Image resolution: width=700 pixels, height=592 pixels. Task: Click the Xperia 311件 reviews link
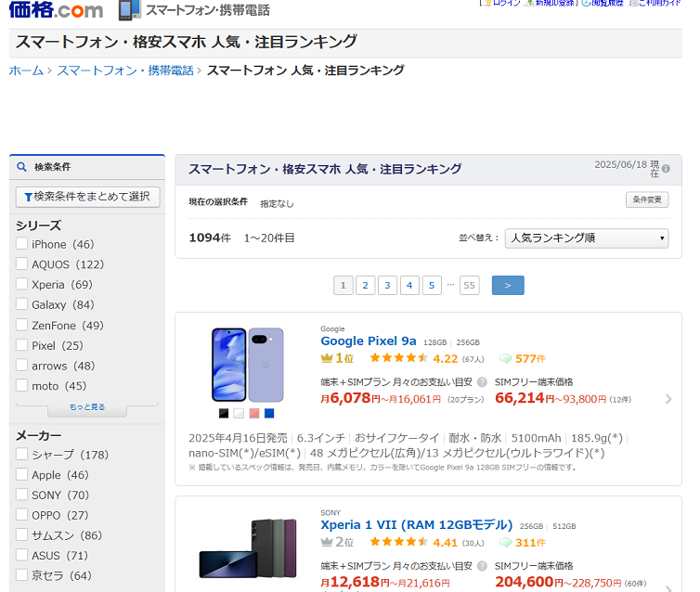pos(530,543)
